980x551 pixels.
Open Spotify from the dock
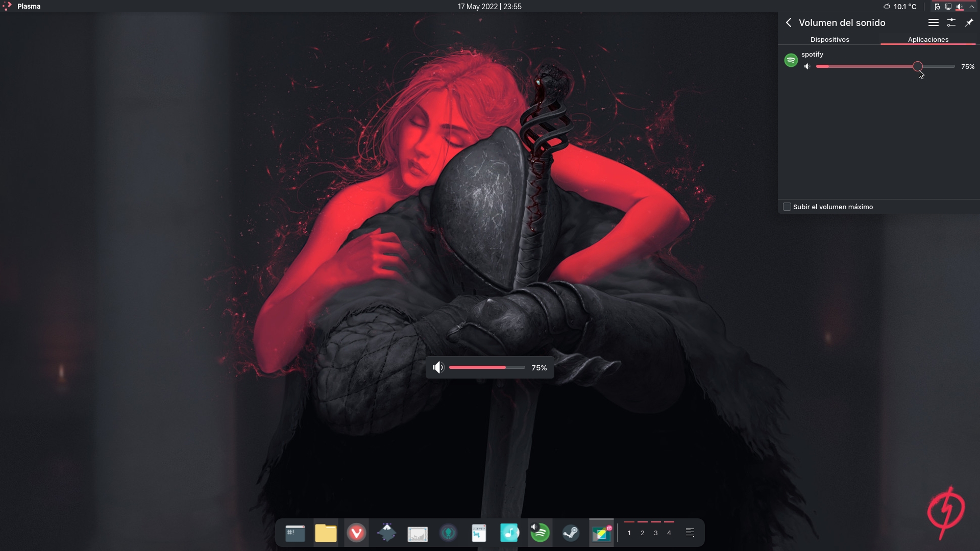[x=540, y=533]
